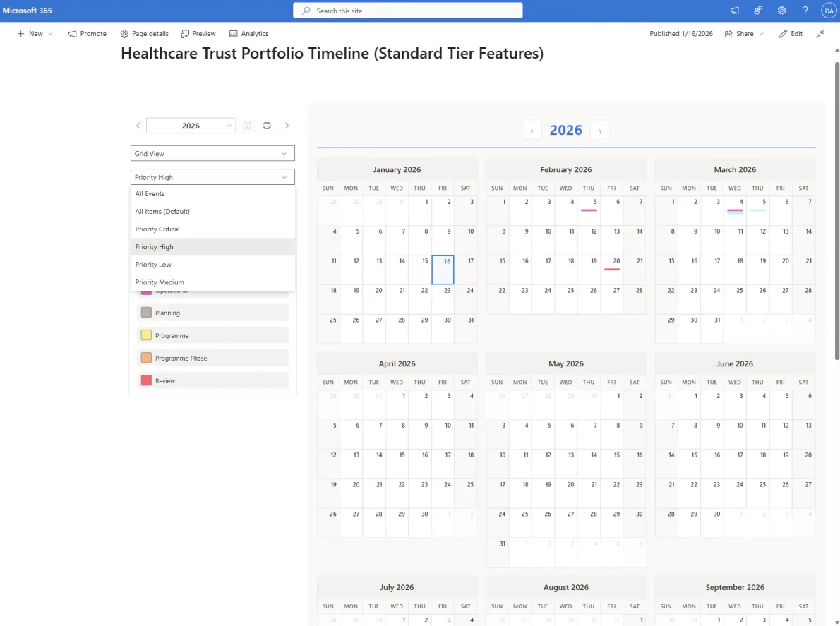This screenshot has width=840, height=626.
Task: Choose All Events filter option
Action: (x=150, y=193)
